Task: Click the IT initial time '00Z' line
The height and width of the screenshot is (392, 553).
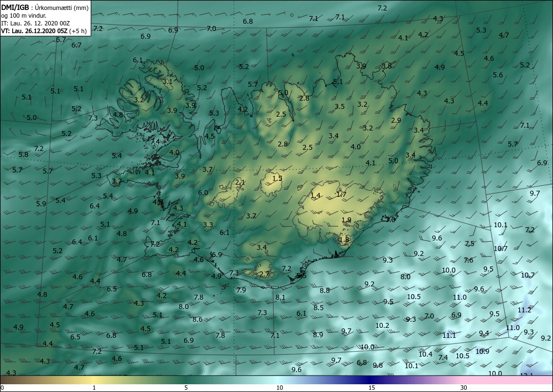Action: [x=35, y=23]
